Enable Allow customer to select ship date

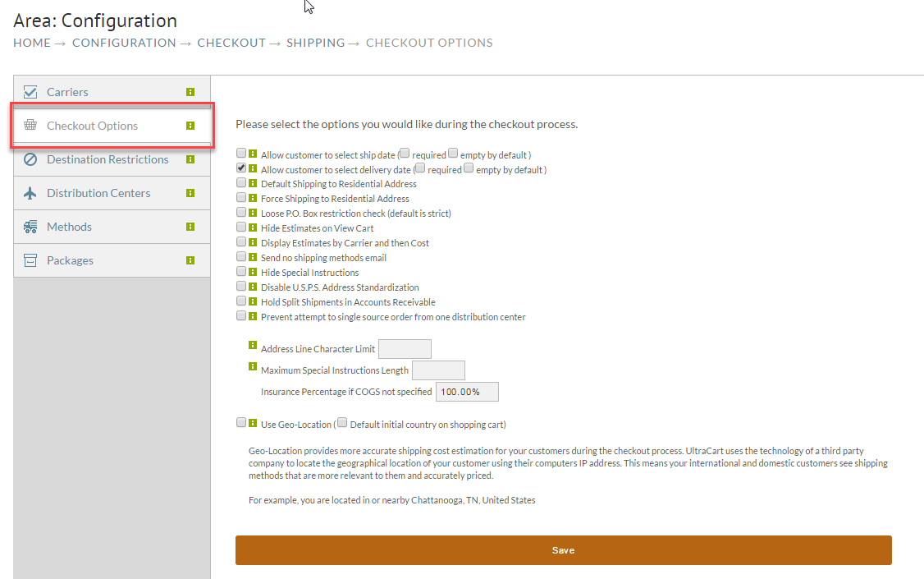(x=241, y=154)
